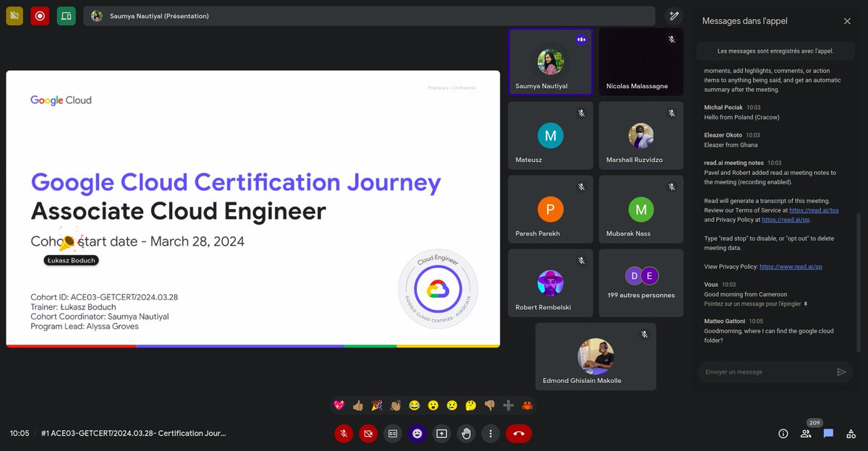Toggle closed captions
This screenshot has height=451, width=868.
click(393, 434)
